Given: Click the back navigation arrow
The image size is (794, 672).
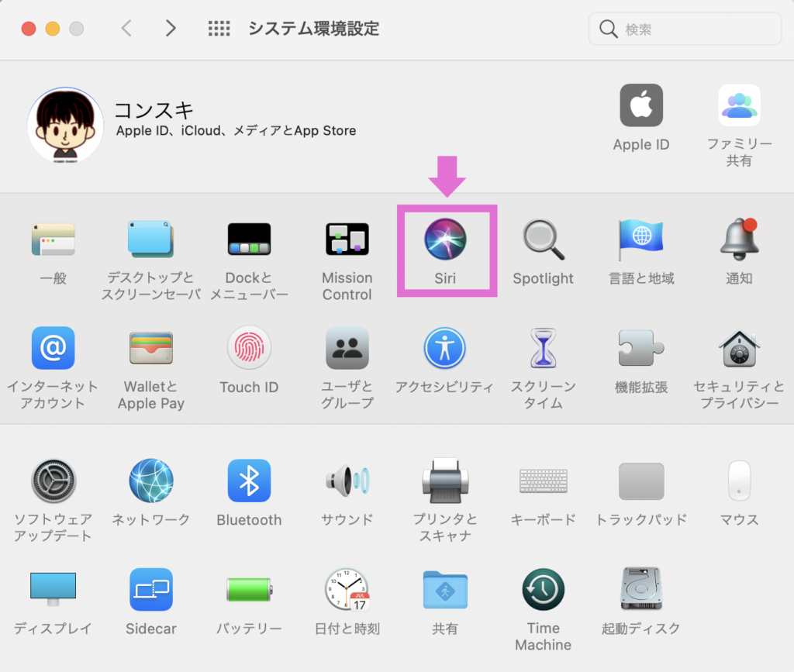Looking at the screenshot, I should pyautogui.click(x=126, y=29).
